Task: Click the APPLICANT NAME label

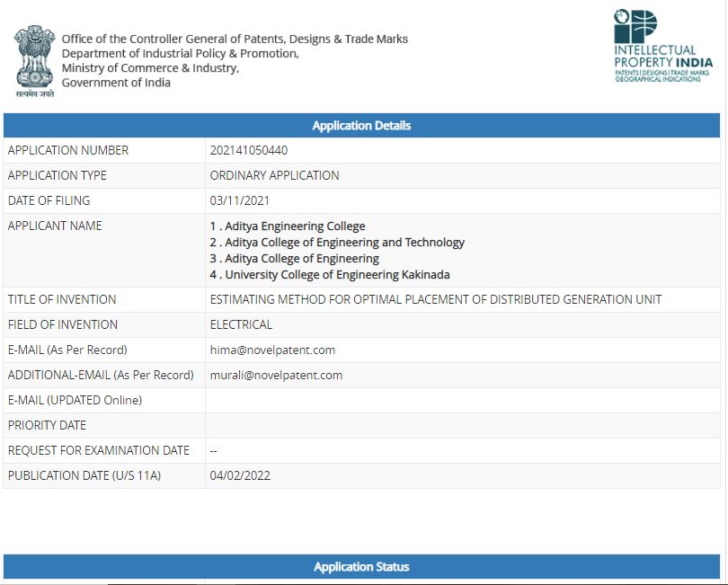Action: (x=55, y=226)
